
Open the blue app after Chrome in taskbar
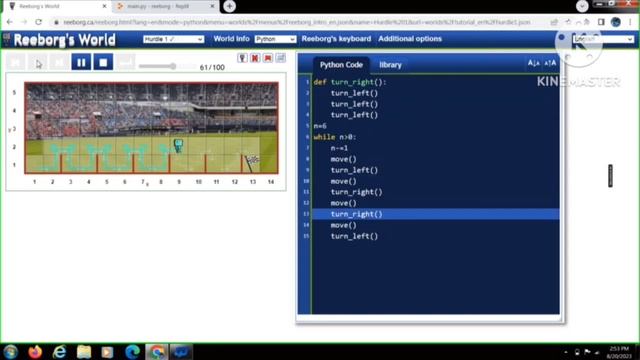181,352
